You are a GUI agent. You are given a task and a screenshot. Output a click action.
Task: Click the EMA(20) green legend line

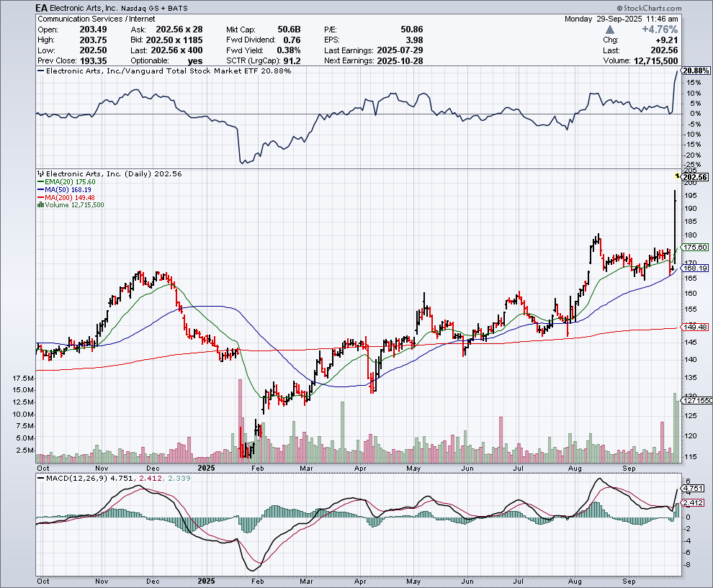click(x=40, y=182)
